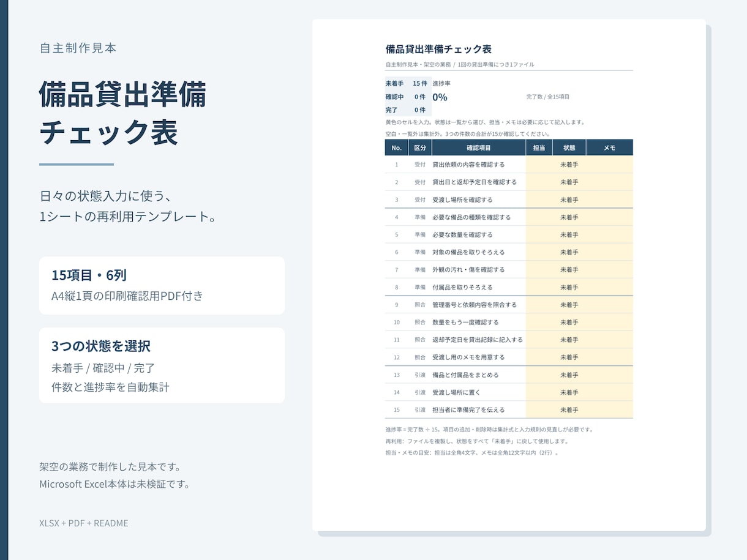Click the note '架空の業務で制作した見本です。'
Screen dimensions: 747x560
(110, 467)
